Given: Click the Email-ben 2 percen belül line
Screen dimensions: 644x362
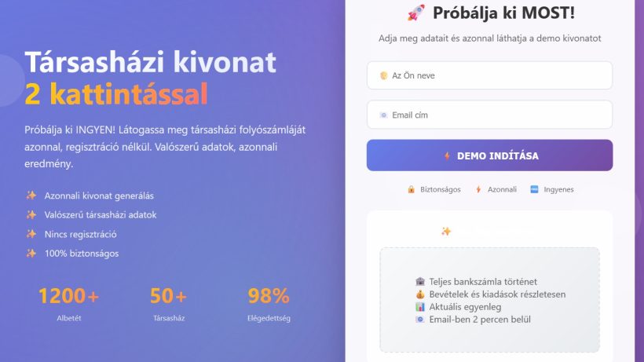Looking at the screenshot, I should (x=473, y=320).
